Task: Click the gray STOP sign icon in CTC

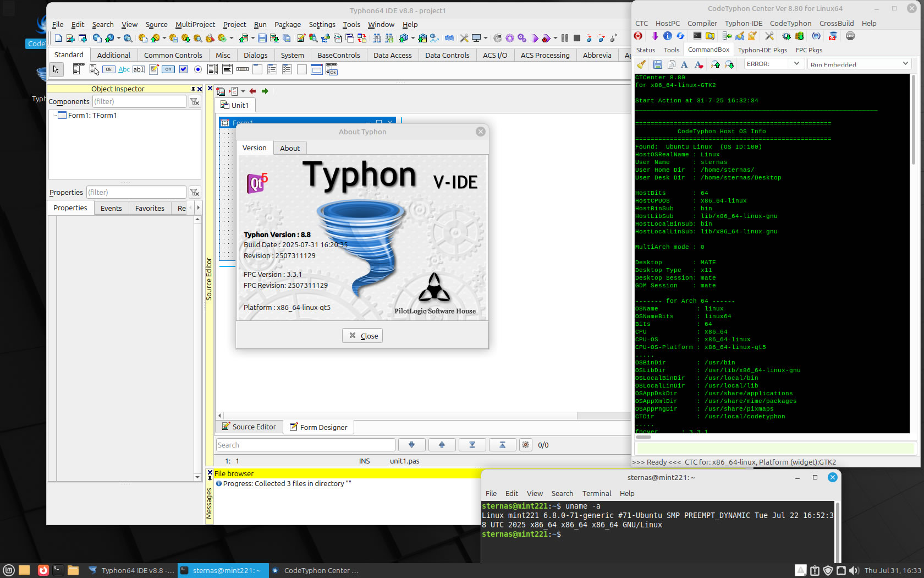Action: [850, 36]
